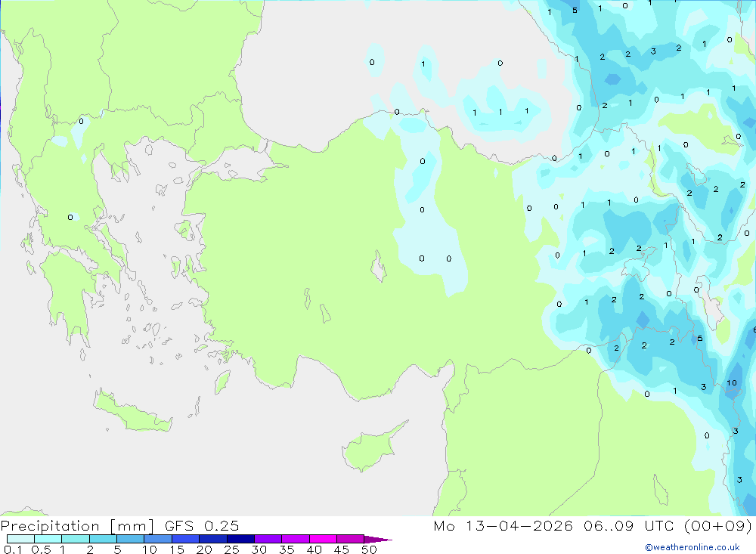Image resolution: width=756 pixels, height=554 pixels.
Task: Click the "0.1" legend scale label
Action: tap(13, 549)
